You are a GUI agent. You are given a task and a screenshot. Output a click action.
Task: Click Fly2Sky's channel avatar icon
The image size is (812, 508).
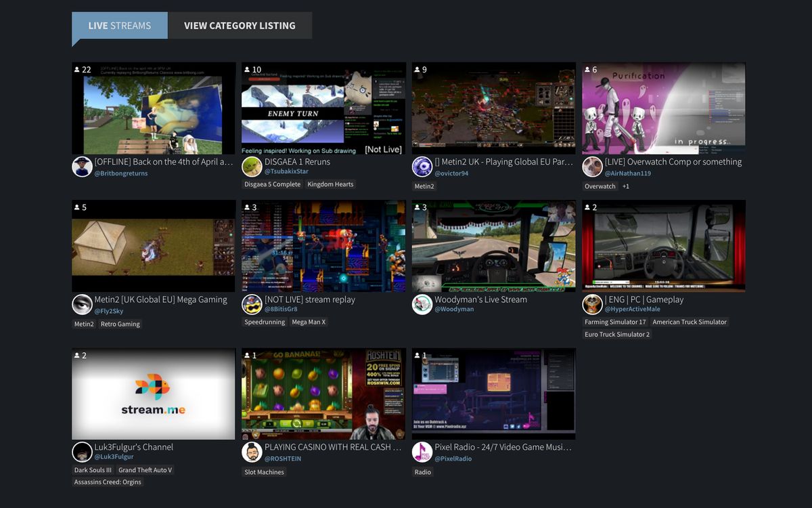pyautogui.click(x=82, y=305)
